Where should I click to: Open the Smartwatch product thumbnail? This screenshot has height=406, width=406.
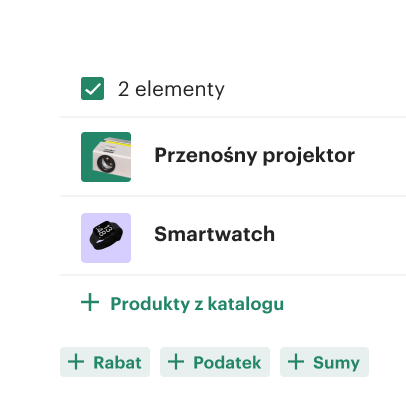tap(106, 238)
